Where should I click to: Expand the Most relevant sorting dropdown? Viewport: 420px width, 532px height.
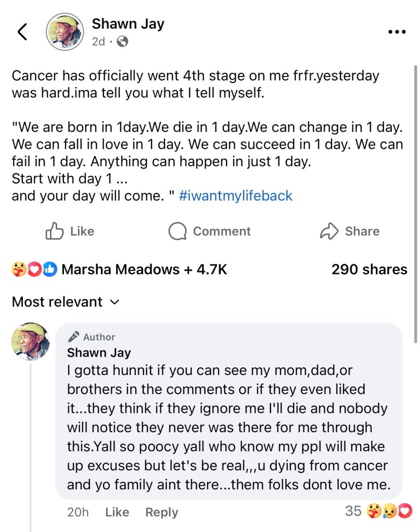[x=66, y=302]
